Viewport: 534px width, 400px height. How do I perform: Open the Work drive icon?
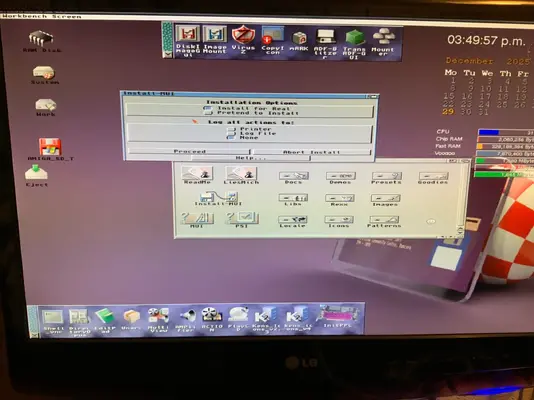46,107
